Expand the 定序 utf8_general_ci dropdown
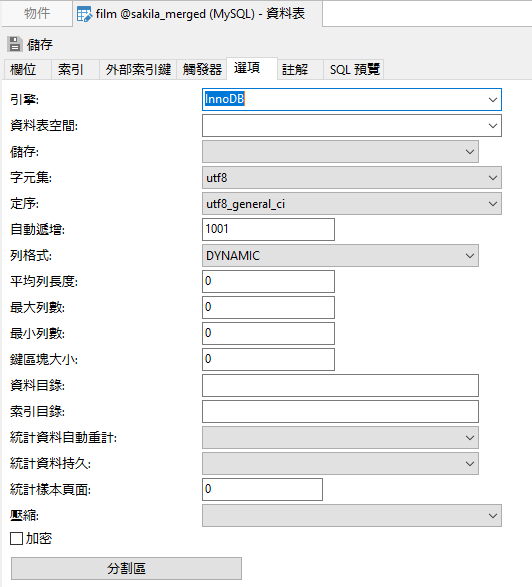The image size is (532, 587). tap(352, 204)
